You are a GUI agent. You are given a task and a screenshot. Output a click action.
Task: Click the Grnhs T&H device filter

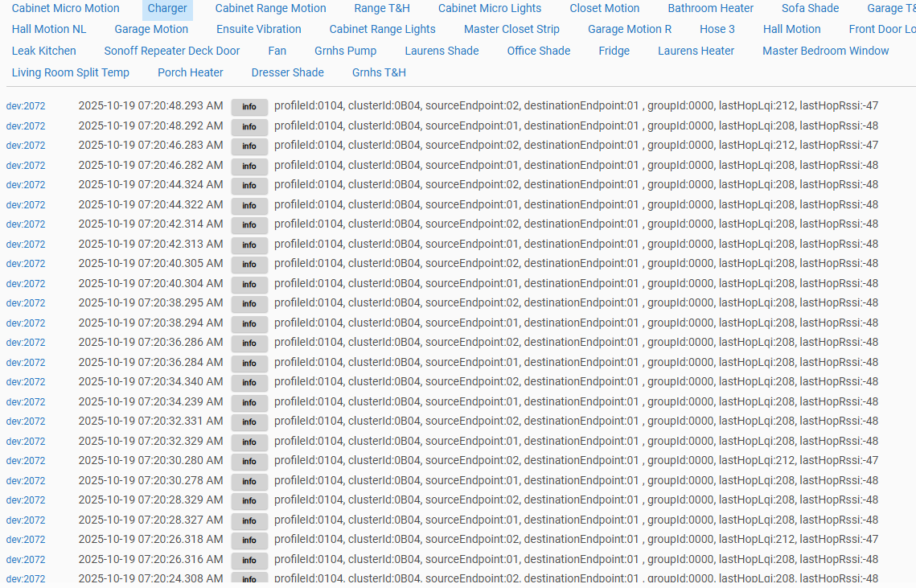(379, 73)
